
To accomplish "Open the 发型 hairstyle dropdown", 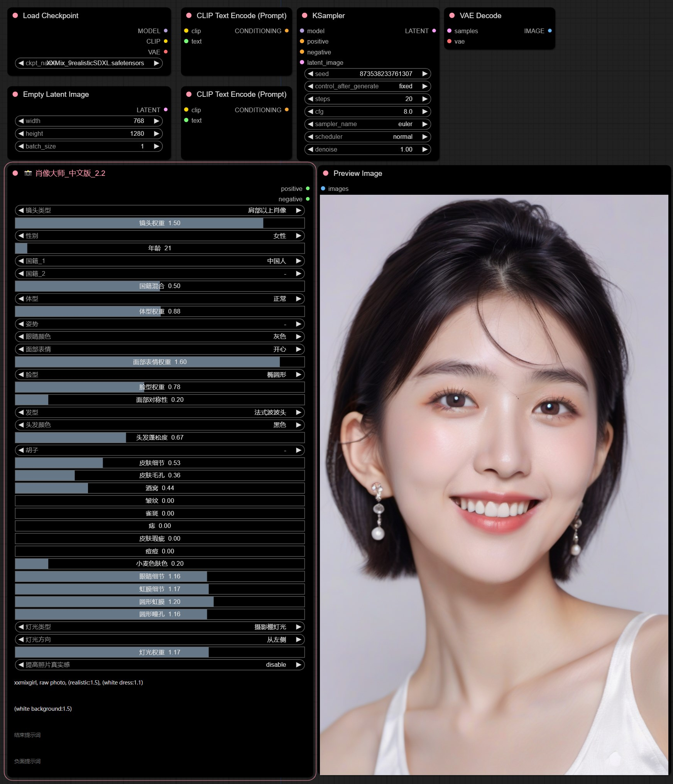I will (x=160, y=412).
